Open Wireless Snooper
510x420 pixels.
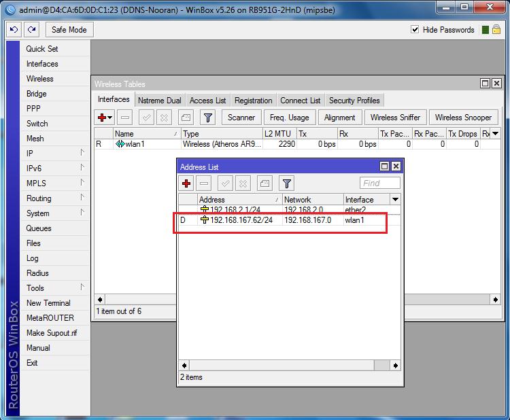click(x=463, y=118)
